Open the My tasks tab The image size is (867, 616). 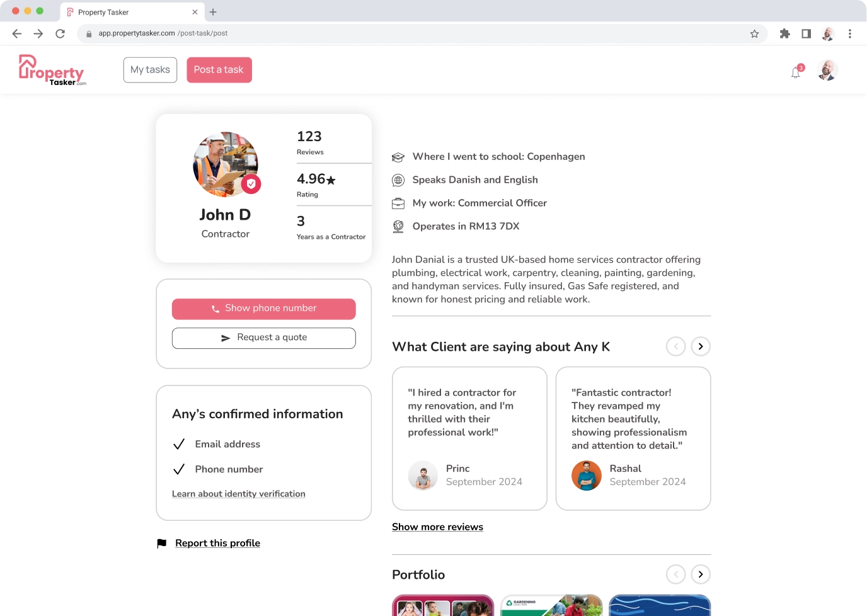tap(150, 70)
